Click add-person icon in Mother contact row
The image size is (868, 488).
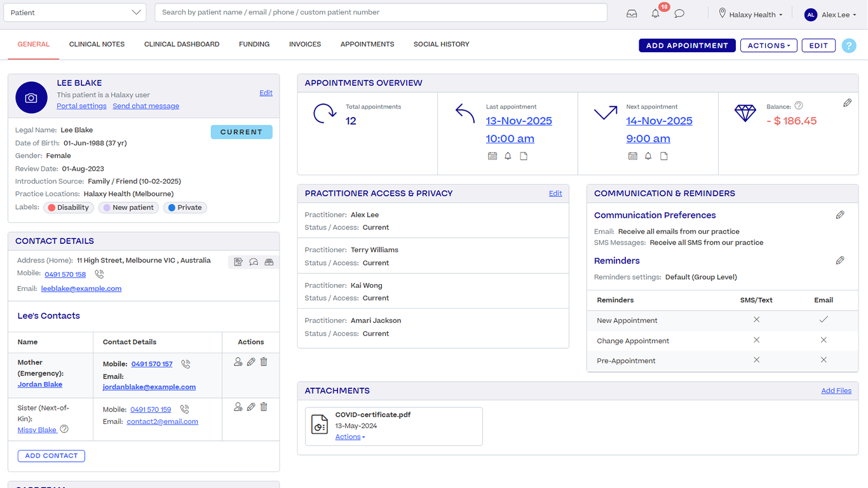(x=238, y=362)
